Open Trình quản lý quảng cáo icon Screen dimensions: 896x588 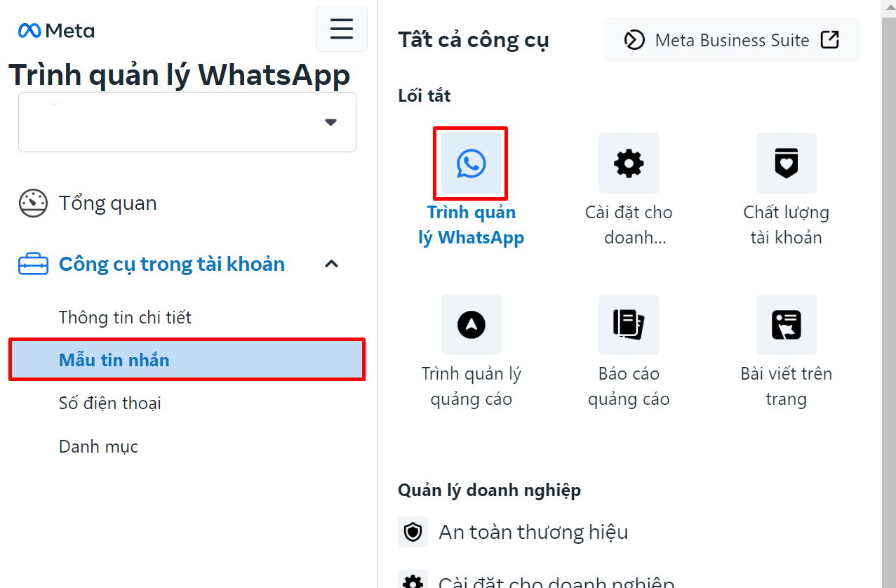click(471, 324)
